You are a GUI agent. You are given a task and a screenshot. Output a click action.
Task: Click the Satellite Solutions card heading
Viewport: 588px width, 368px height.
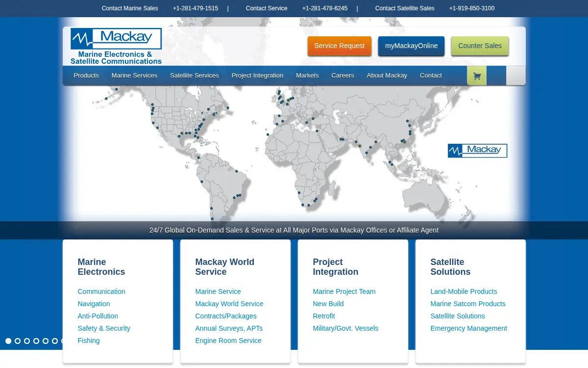[x=450, y=267]
